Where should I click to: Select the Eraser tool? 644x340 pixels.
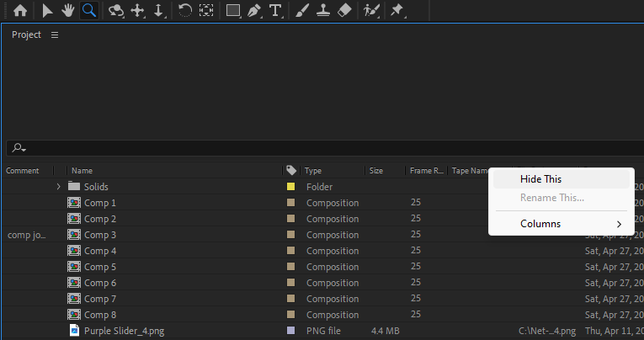pos(344,11)
